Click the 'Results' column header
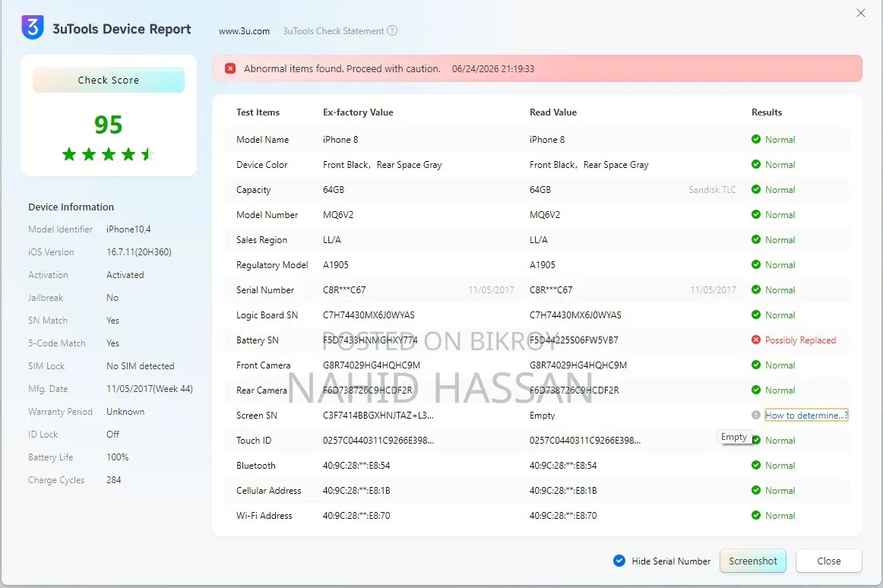The width and height of the screenshot is (883, 588). click(x=767, y=112)
